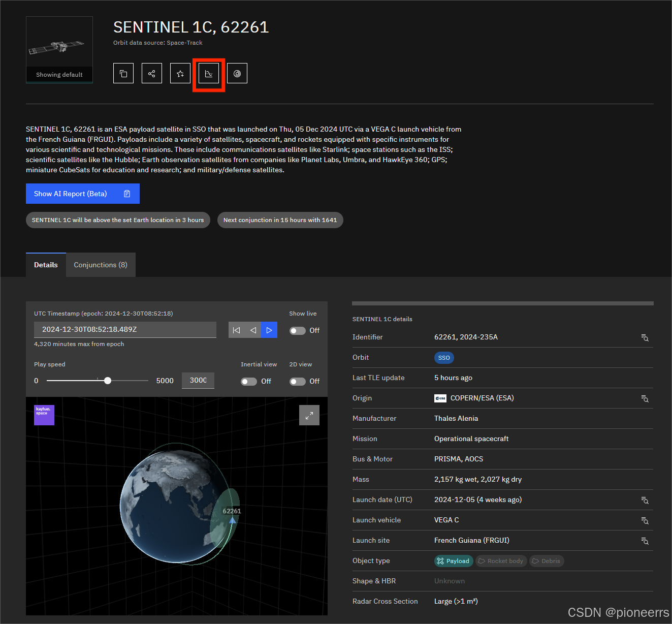Click 'COPERN/ESA (ESA)' origin text

pos(482,398)
